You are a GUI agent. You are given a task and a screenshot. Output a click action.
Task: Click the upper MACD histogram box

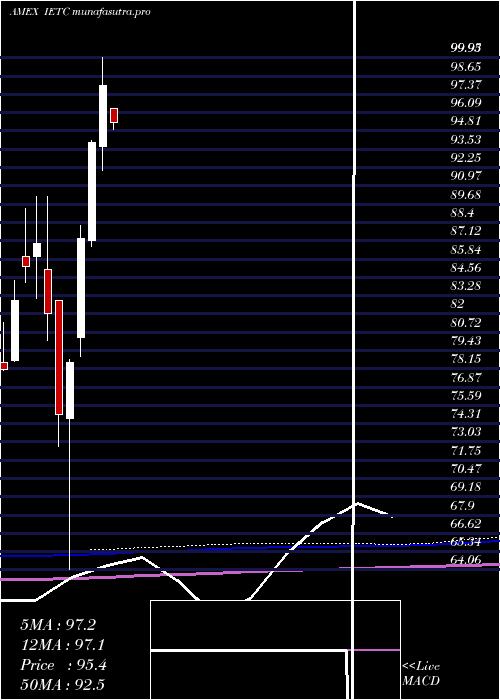pyautogui.click(x=275, y=625)
